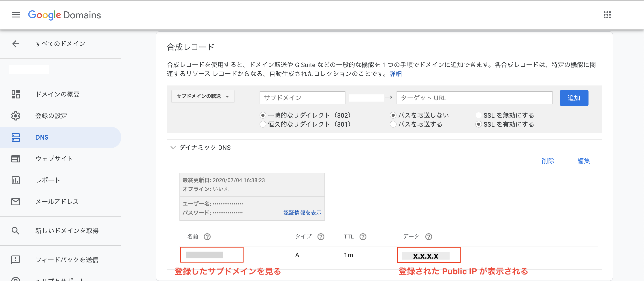Click the back arrow next to すべてのドメイン

tap(15, 44)
